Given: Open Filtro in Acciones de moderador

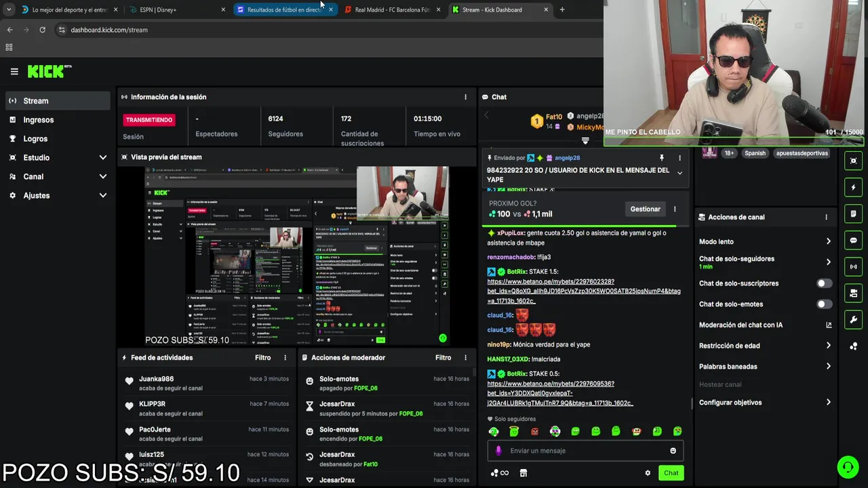Looking at the screenshot, I should 443,358.
